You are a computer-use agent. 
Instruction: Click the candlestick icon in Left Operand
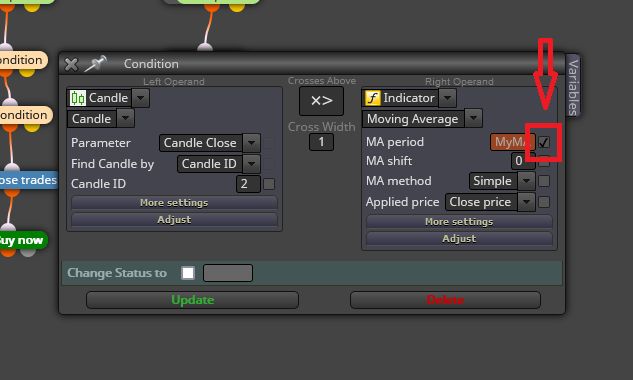point(78,98)
